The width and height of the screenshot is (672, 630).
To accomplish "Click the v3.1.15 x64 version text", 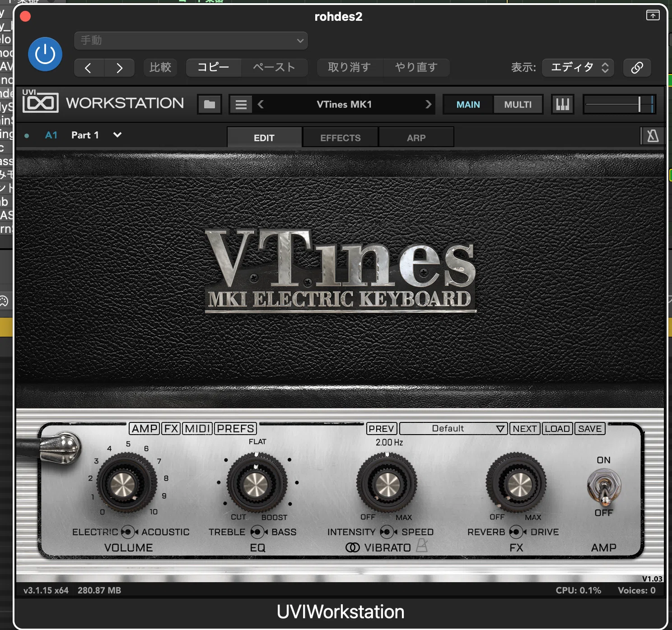I will tap(46, 590).
